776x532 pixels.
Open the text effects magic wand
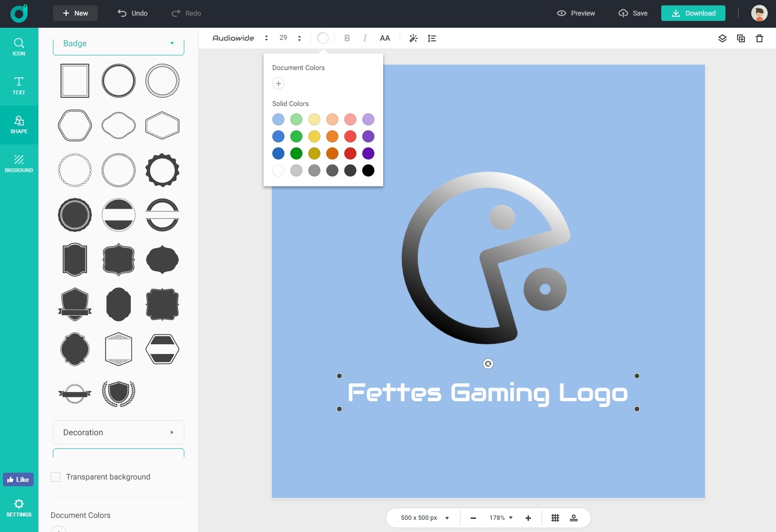(x=413, y=38)
